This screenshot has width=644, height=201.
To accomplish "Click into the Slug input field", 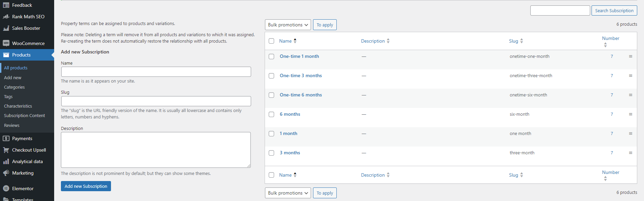I will pyautogui.click(x=156, y=101).
